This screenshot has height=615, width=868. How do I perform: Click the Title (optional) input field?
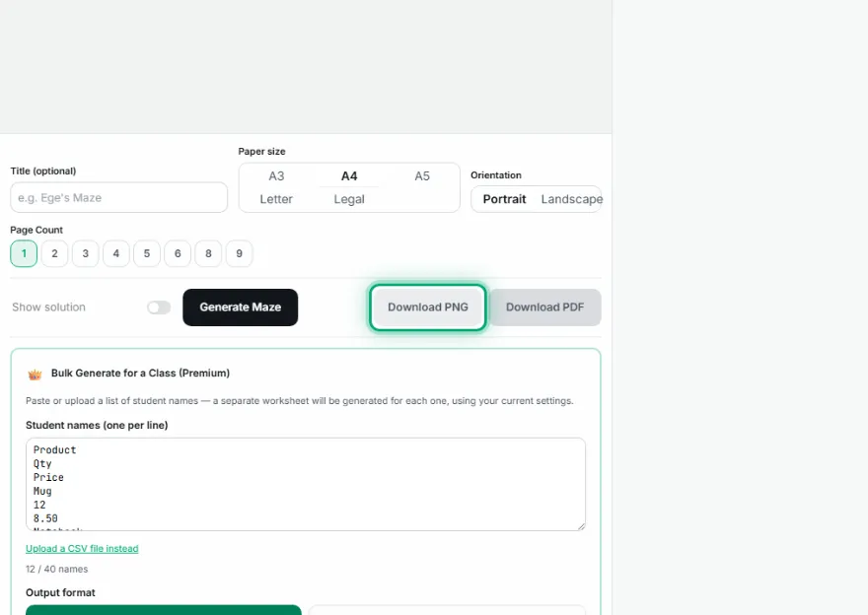[118, 197]
